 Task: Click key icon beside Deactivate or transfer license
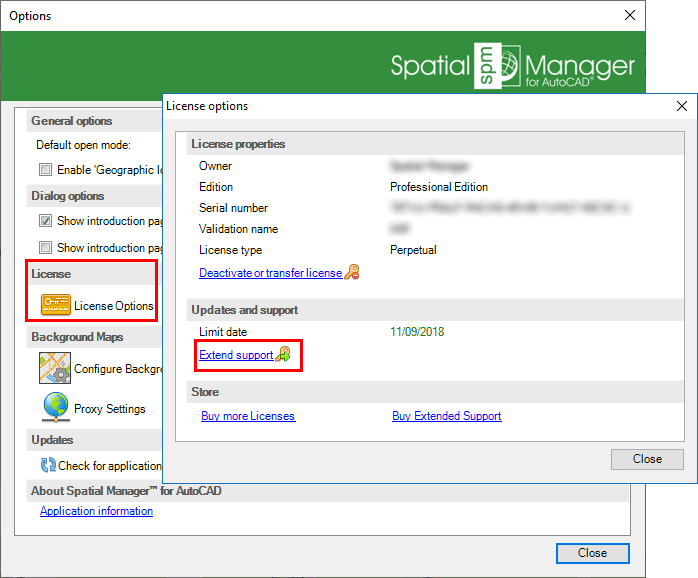[351, 273]
